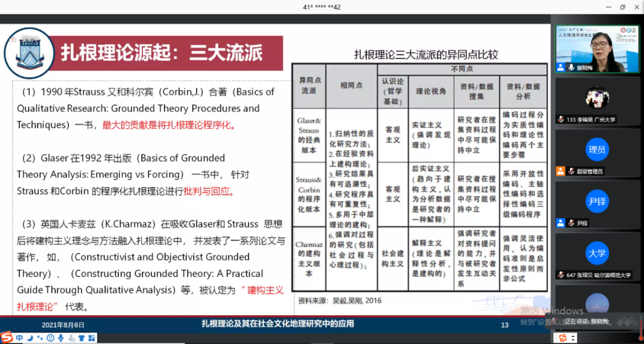This screenshot has width=644, height=344.
Task: Click the blue avatar circle labeled 理员
Action: 597,150
